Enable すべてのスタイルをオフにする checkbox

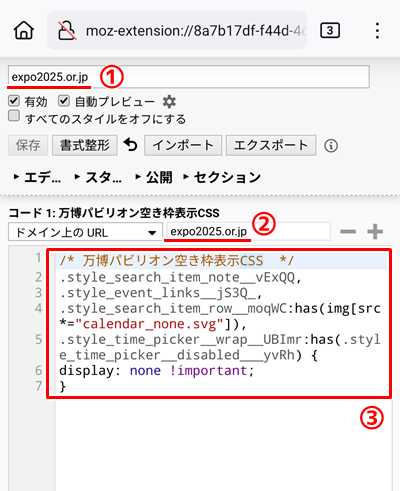[x=14, y=116]
